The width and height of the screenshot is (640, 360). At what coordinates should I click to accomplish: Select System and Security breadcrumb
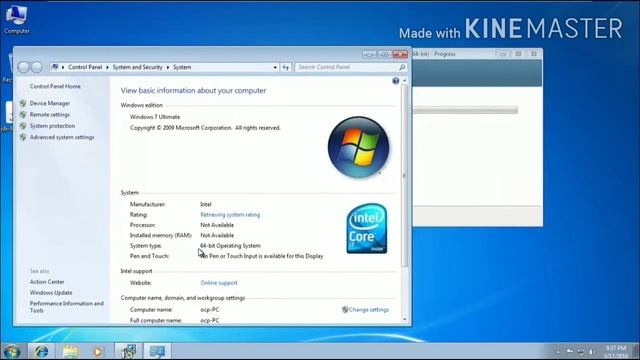[x=138, y=67]
